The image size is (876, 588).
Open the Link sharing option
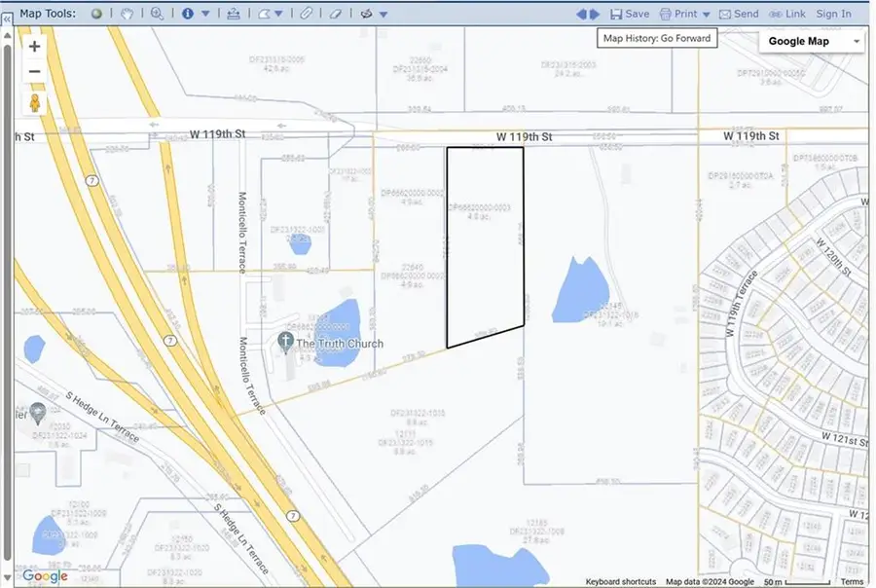point(791,14)
